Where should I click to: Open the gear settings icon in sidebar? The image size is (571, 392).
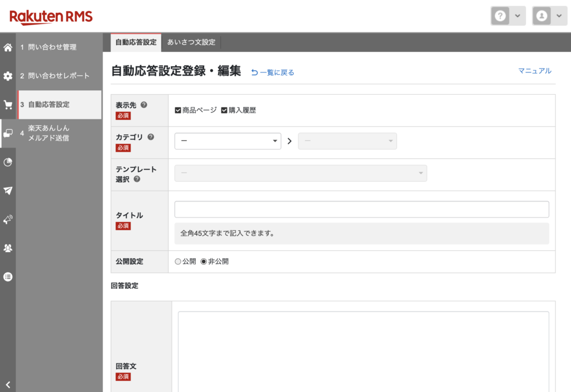point(8,76)
